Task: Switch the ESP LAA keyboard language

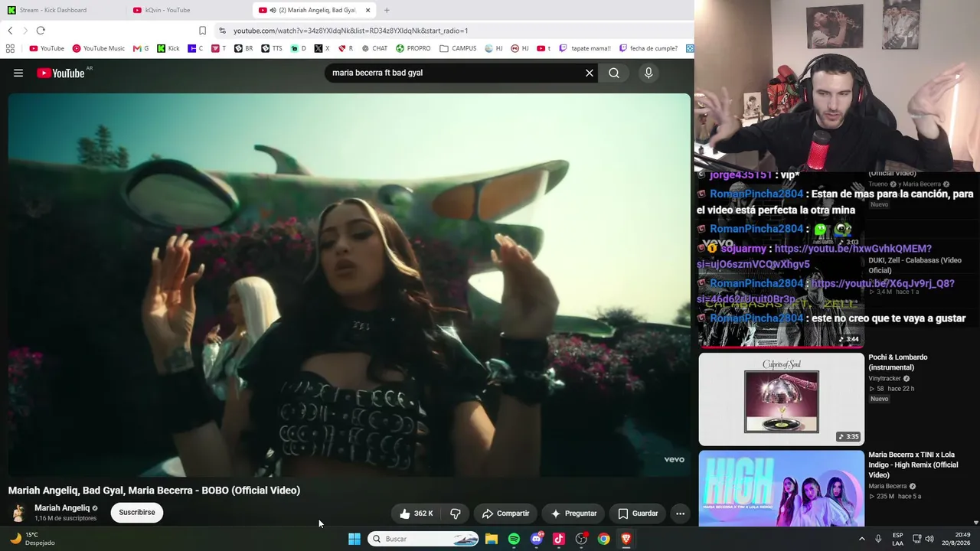Action: tap(897, 539)
